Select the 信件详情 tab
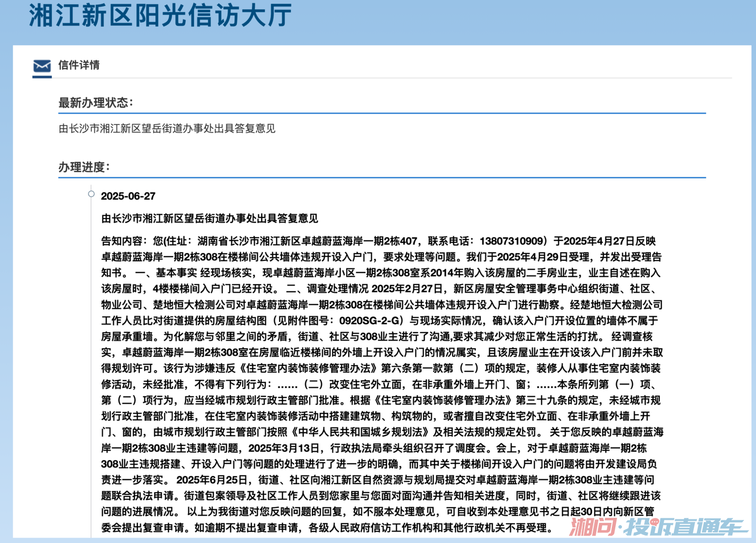The height and width of the screenshot is (543, 756). point(79,65)
